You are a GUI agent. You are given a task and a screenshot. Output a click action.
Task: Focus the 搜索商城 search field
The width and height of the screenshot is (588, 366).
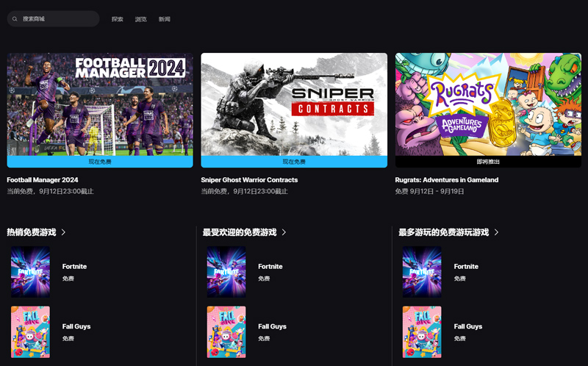pos(53,19)
